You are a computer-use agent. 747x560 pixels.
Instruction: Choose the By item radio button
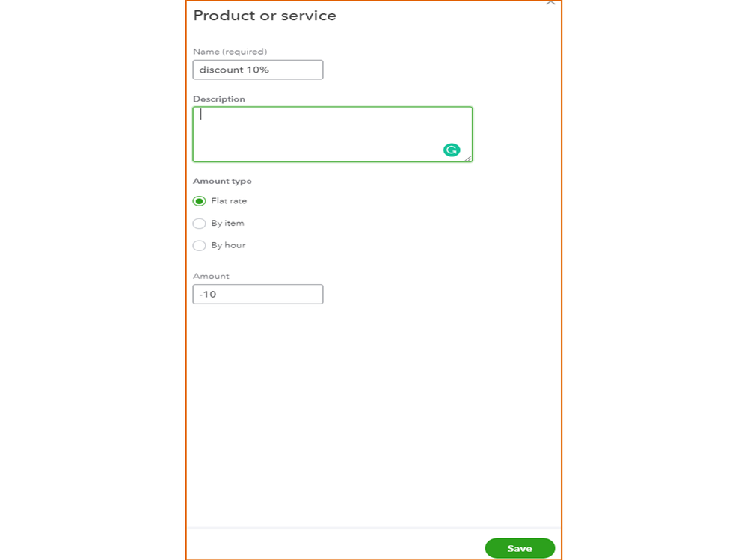click(x=199, y=224)
